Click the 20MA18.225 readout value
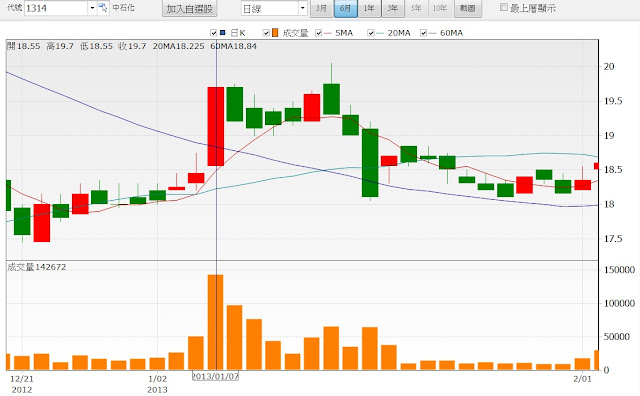The image size is (640, 396). click(178, 46)
